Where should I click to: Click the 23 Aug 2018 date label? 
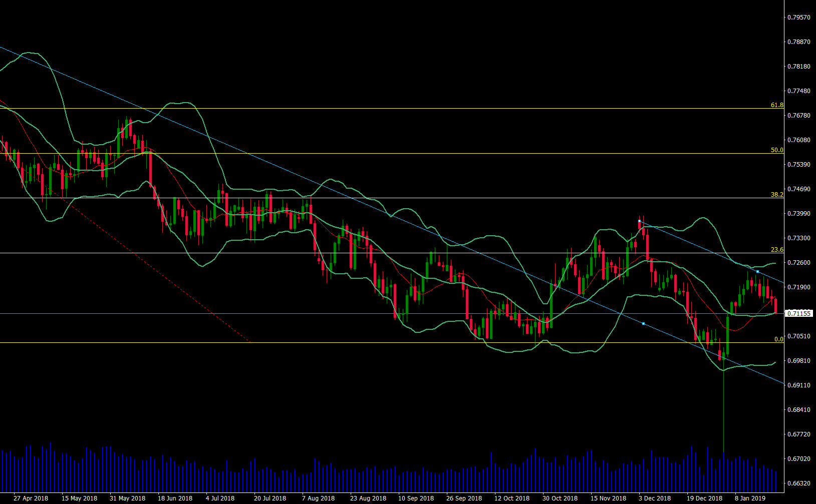point(368,498)
